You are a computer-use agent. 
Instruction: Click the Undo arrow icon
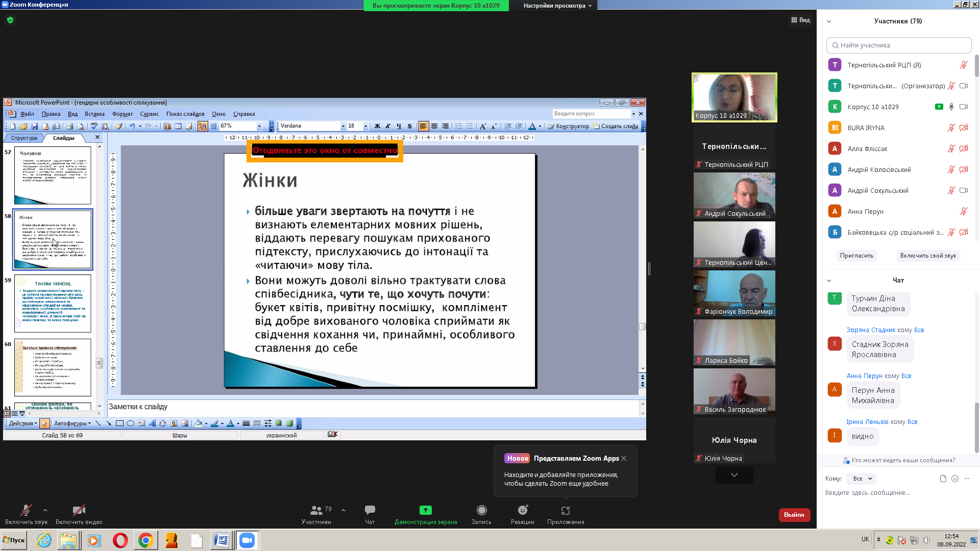[x=132, y=126]
